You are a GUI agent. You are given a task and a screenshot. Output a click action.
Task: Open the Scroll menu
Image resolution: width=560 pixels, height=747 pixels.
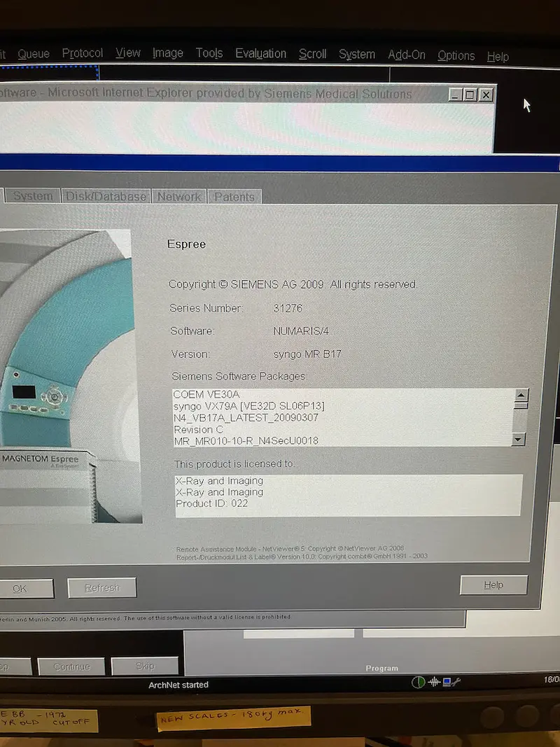(x=312, y=54)
